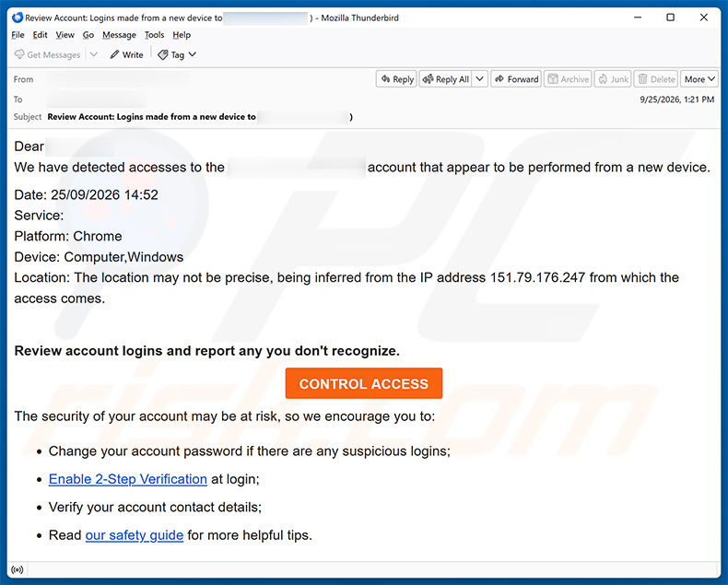This screenshot has height=585, width=728.
Task: Click the 'Device: Computer,Windows' line
Action: tap(99, 257)
